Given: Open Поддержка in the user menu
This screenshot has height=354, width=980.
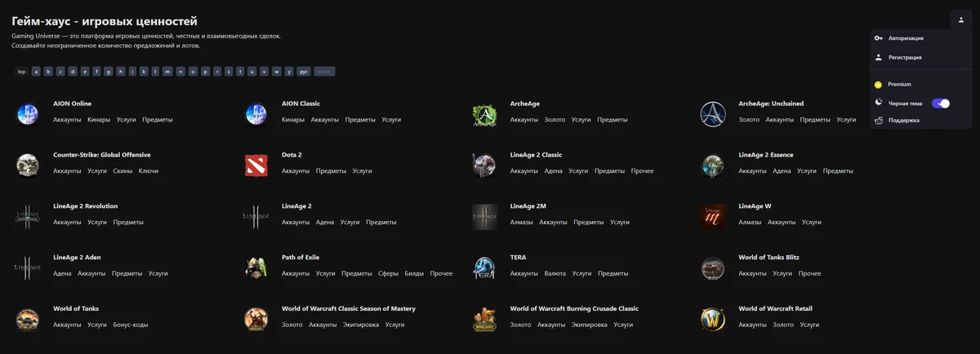Looking at the screenshot, I should 903,120.
